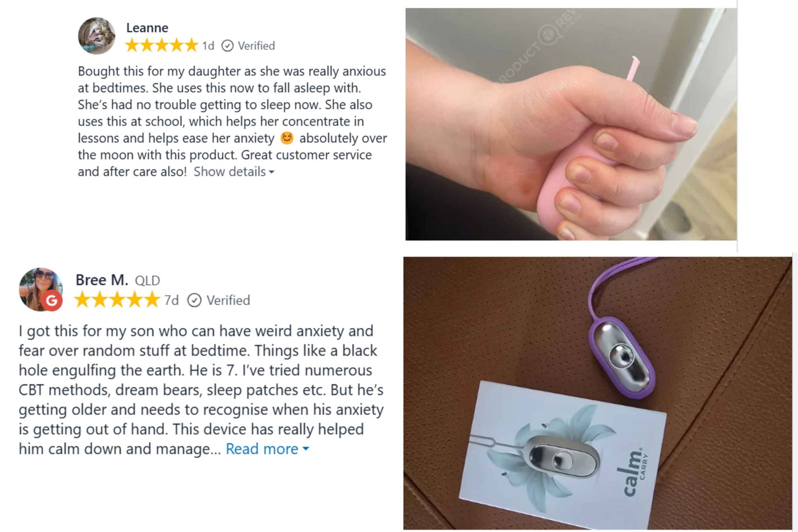Click the red Google badge on Bree's avatar

(x=52, y=300)
